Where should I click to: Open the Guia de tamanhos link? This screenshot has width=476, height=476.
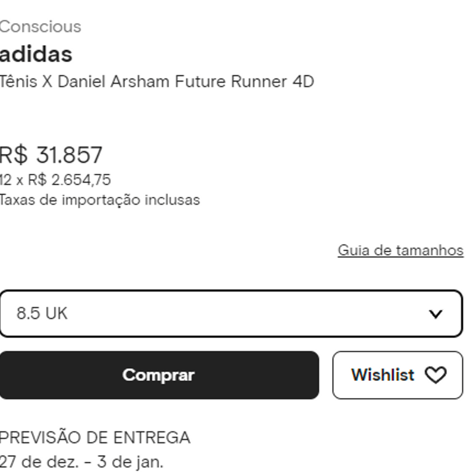click(x=400, y=250)
